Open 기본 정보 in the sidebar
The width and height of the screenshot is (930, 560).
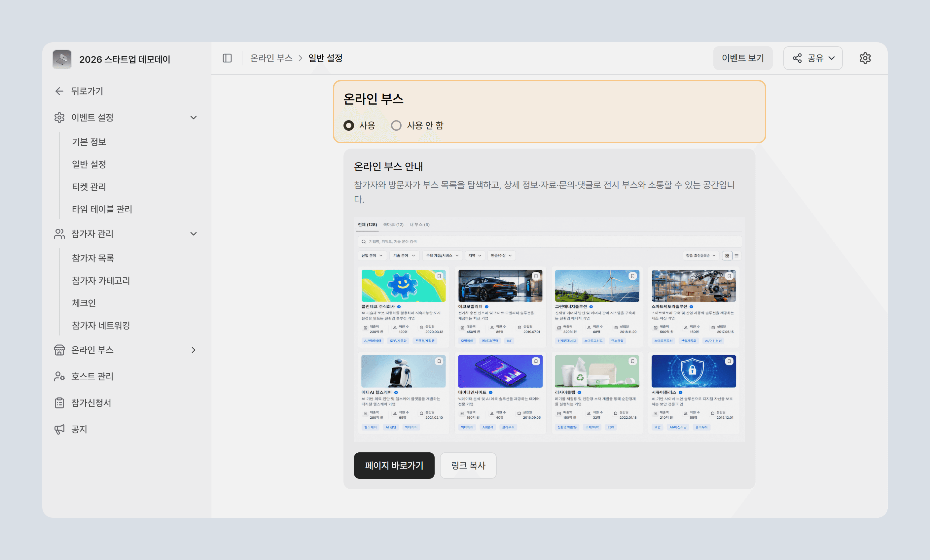click(89, 142)
